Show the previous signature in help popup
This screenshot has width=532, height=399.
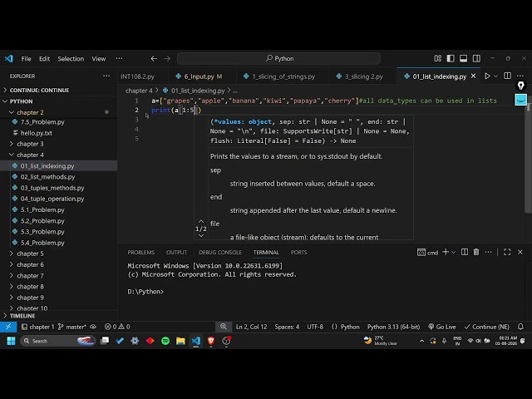[x=201, y=222]
